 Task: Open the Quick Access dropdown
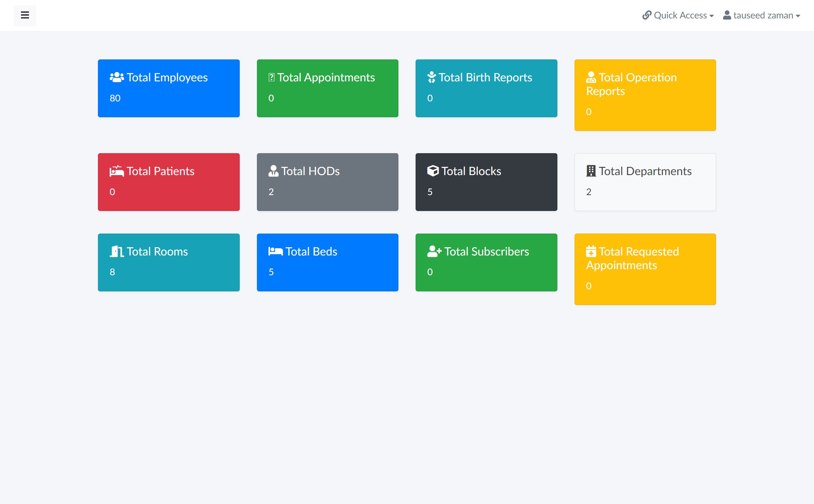pos(678,15)
